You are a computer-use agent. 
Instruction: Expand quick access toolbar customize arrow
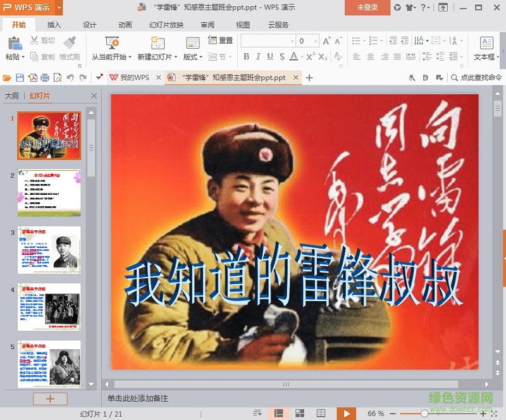tap(99, 77)
